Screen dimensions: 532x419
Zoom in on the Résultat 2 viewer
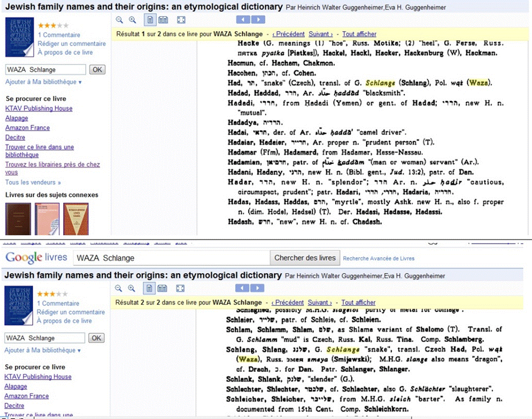click(x=131, y=288)
